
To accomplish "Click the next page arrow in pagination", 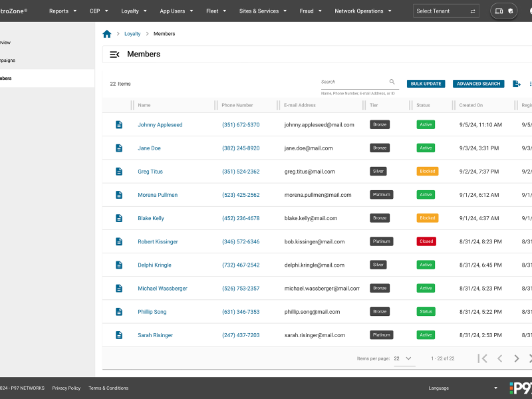I will click(x=516, y=358).
